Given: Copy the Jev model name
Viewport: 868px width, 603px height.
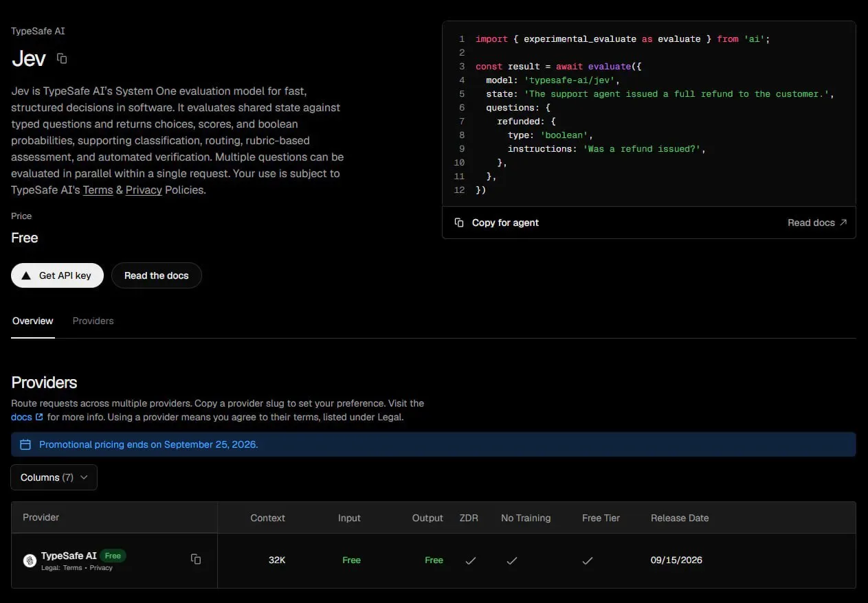Looking at the screenshot, I should tap(62, 59).
